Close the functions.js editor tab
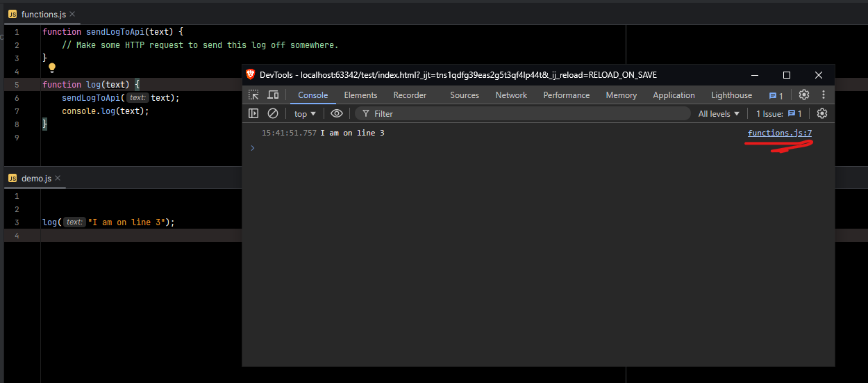Image resolution: width=868 pixels, height=383 pixels. (72, 14)
